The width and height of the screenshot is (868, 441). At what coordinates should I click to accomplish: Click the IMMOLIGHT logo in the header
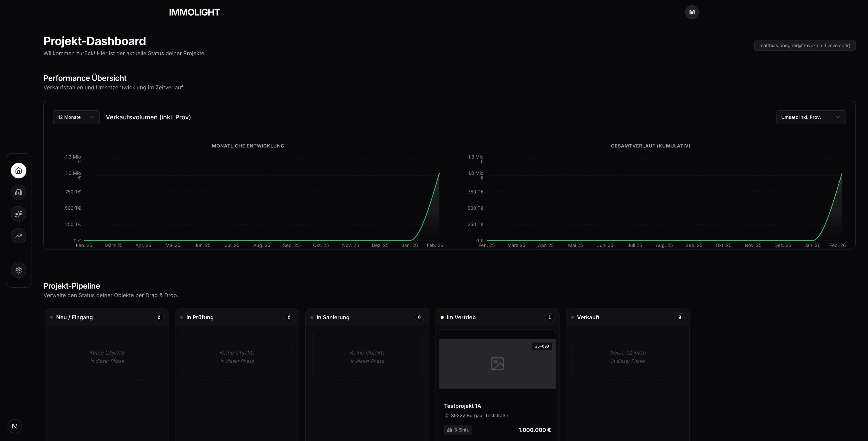pos(195,12)
